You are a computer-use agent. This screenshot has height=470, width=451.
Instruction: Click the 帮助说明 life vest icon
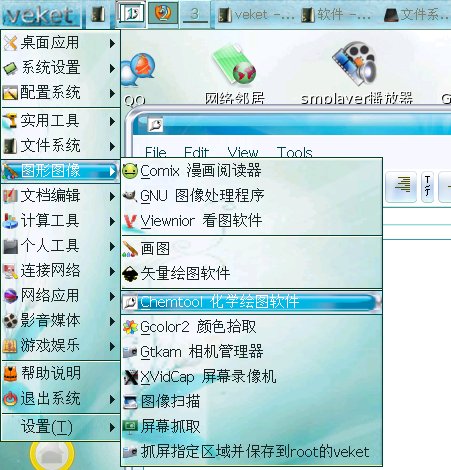tap(10, 373)
